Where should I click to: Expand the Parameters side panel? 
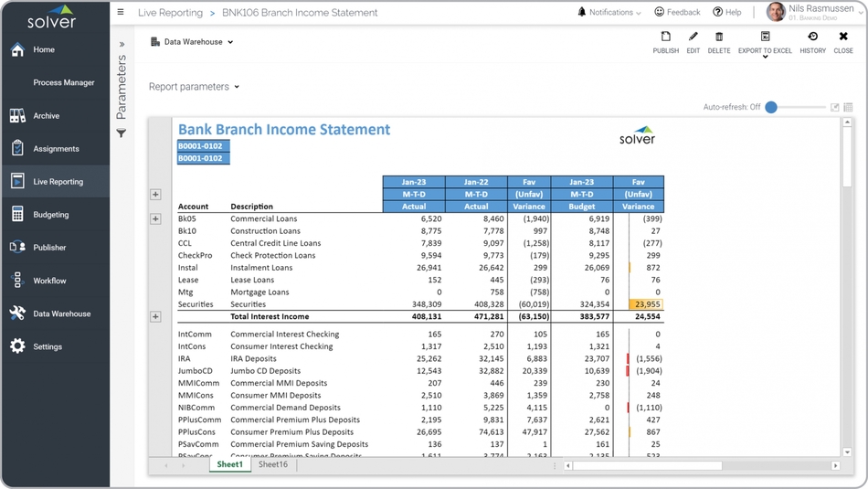[122, 44]
